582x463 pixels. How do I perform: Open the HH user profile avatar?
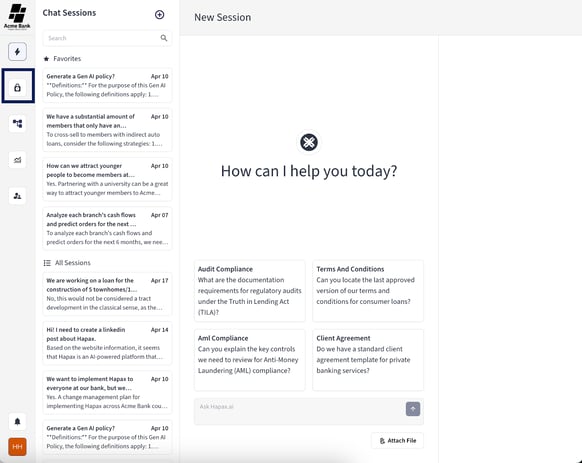17,446
